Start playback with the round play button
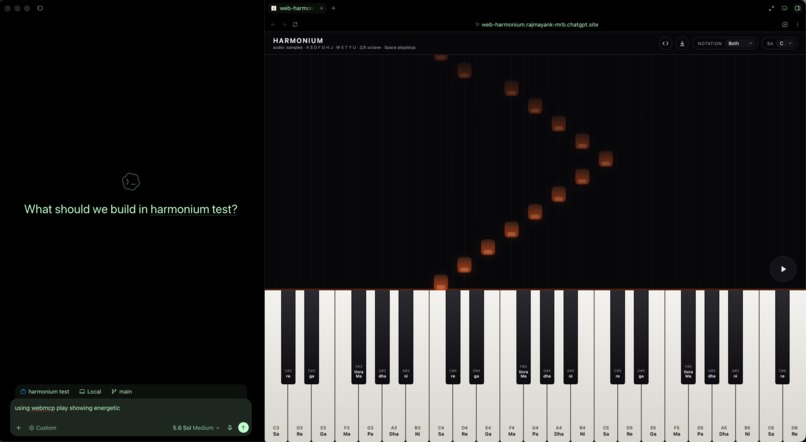Image resolution: width=806 pixels, height=442 pixels. click(783, 269)
